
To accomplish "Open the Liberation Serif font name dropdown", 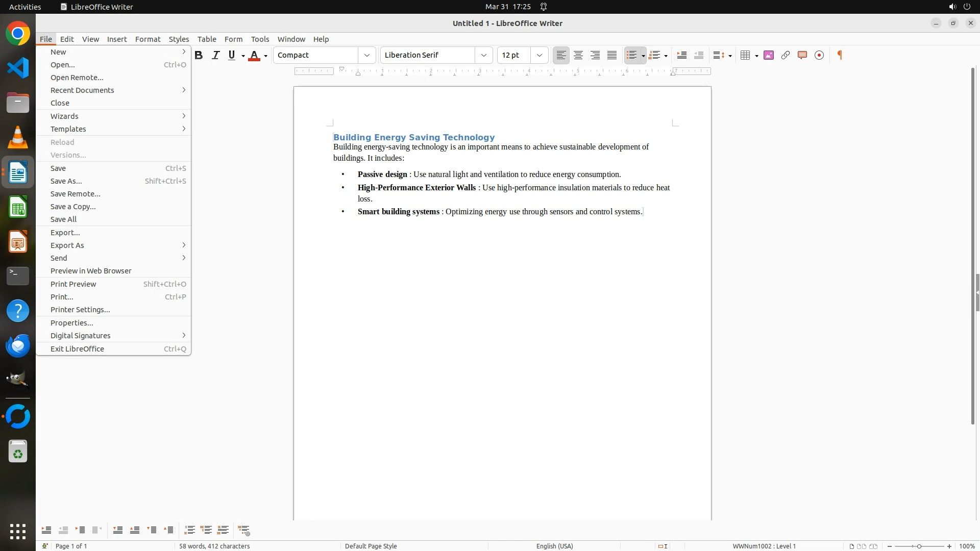I will pos(483,55).
